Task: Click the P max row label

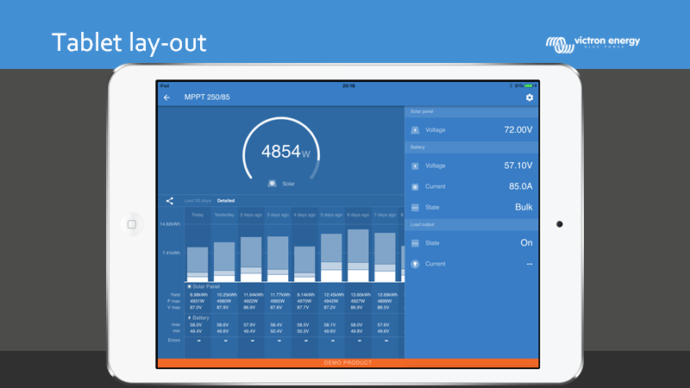Action: [x=174, y=301]
